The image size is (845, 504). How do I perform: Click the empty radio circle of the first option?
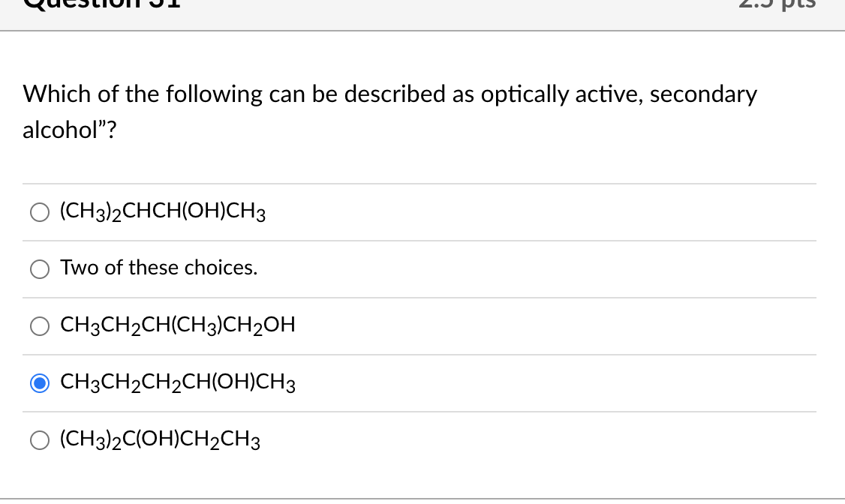pos(40,212)
